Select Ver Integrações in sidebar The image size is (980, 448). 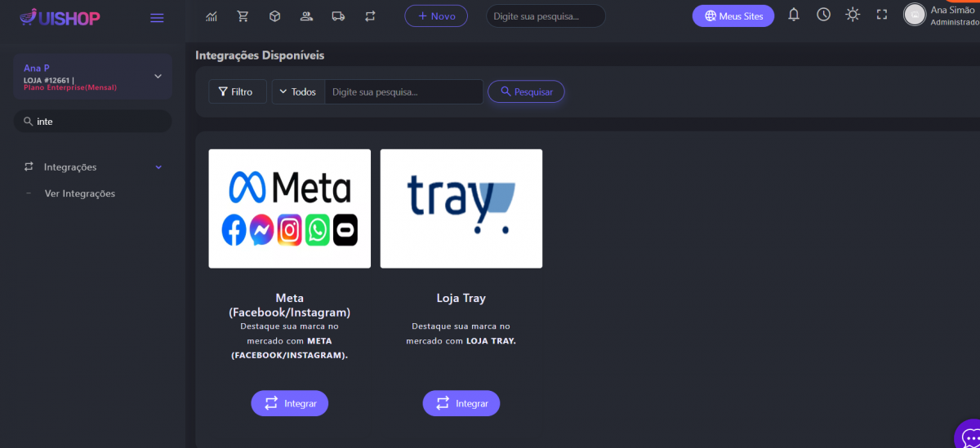pos(79,193)
